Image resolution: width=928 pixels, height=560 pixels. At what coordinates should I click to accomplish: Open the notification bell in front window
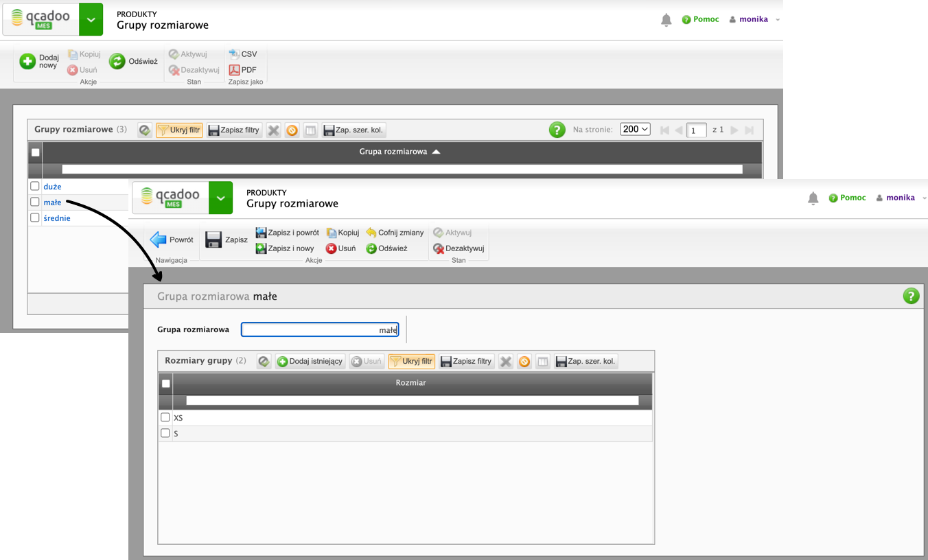(x=813, y=198)
